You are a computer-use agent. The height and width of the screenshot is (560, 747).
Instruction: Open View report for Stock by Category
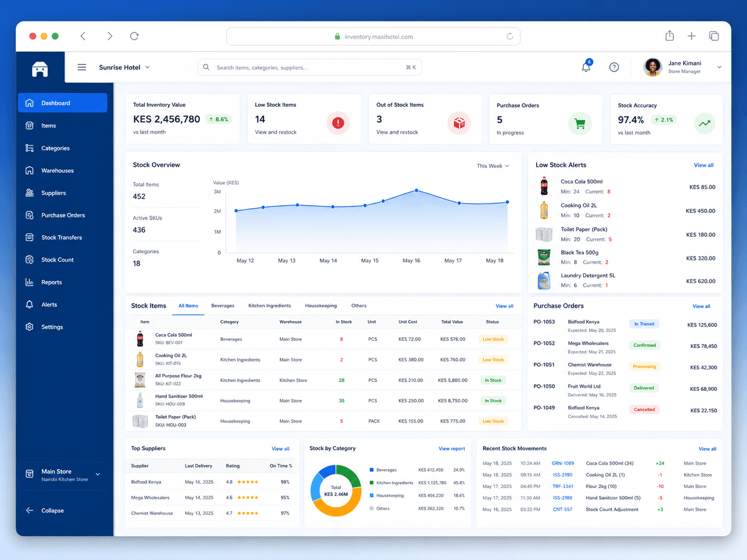click(452, 449)
